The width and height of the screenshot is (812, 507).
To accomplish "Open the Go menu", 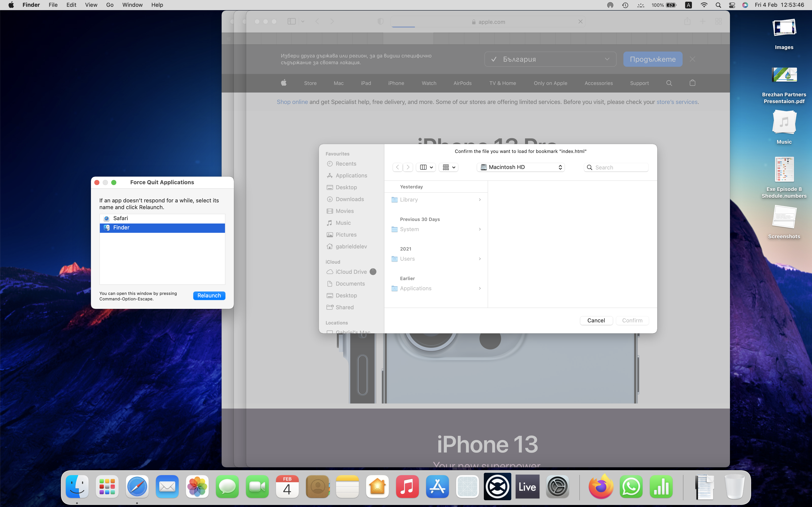I will point(110,5).
